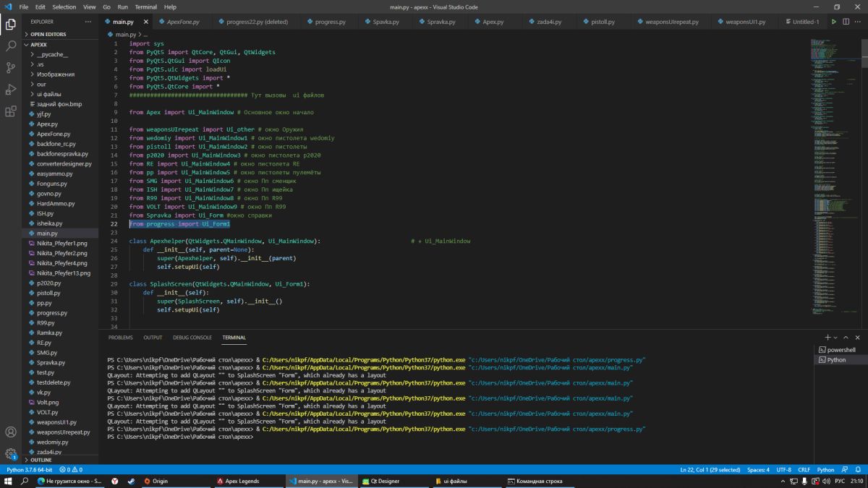Viewport: 868px width, 488px height.
Task: Expand the OUTLINE section
Action: [41, 460]
